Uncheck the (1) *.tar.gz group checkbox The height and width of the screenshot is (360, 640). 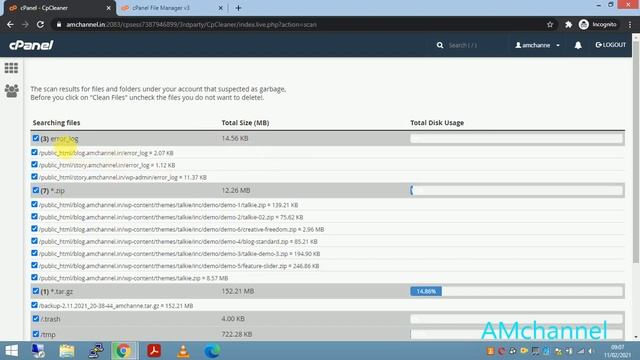coord(36,291)
